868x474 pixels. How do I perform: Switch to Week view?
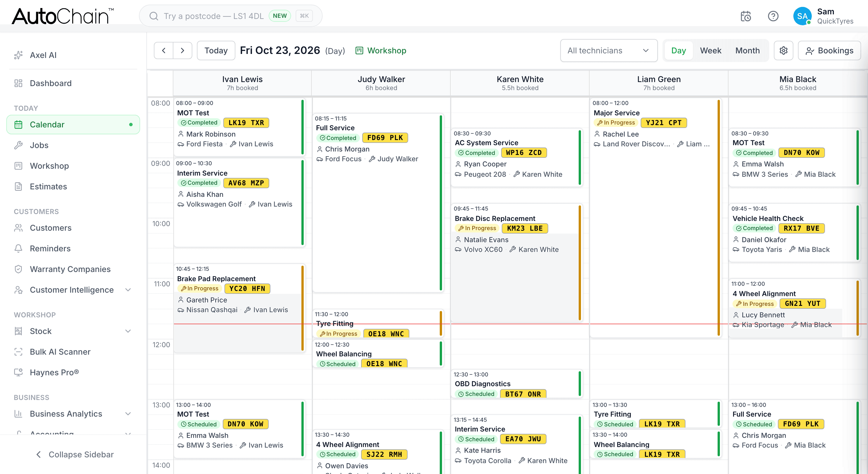pyautogui.click(x=710, y=50)
